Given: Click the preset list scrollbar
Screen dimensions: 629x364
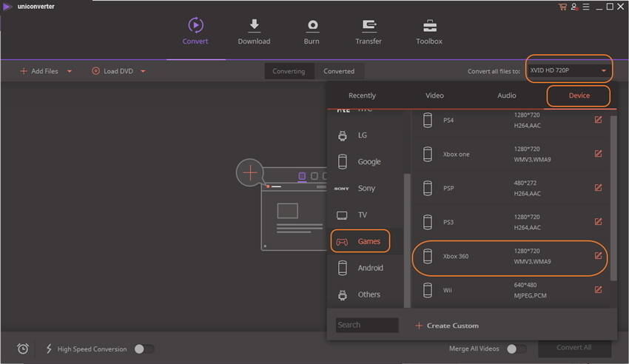Looking at the screenshot, I should [613, 198].
